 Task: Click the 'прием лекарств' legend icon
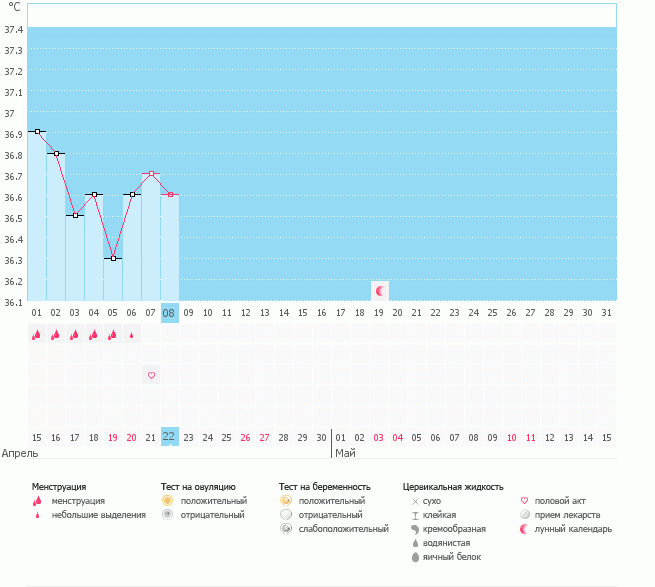[526, 514]
